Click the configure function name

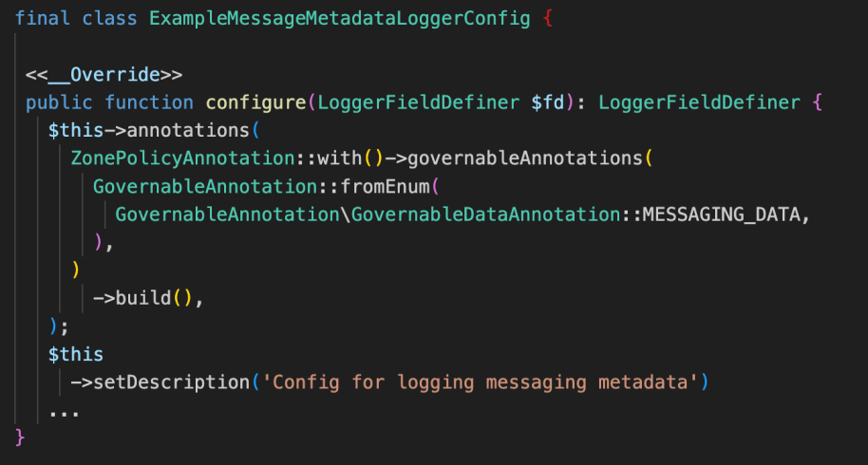(x=255, y=102)
